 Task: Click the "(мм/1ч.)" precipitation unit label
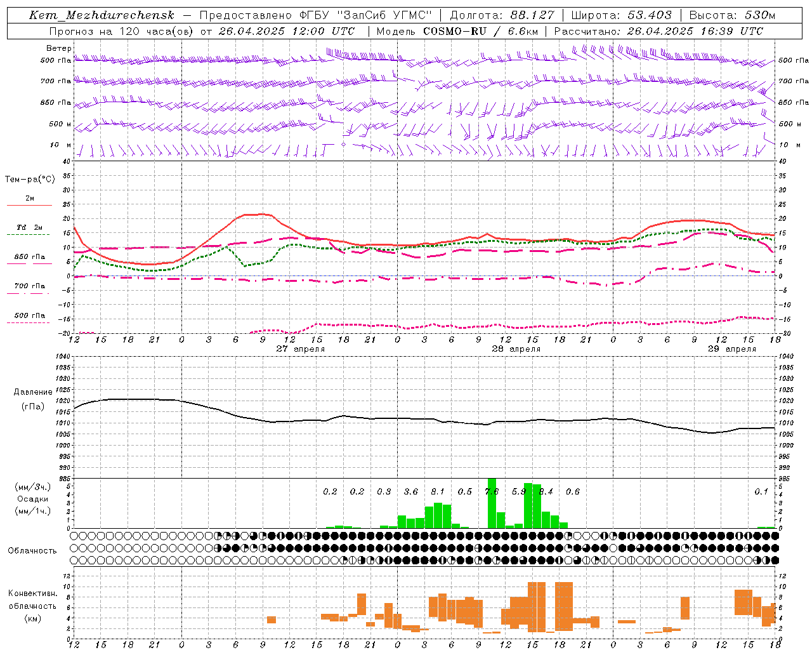[33, 511]
